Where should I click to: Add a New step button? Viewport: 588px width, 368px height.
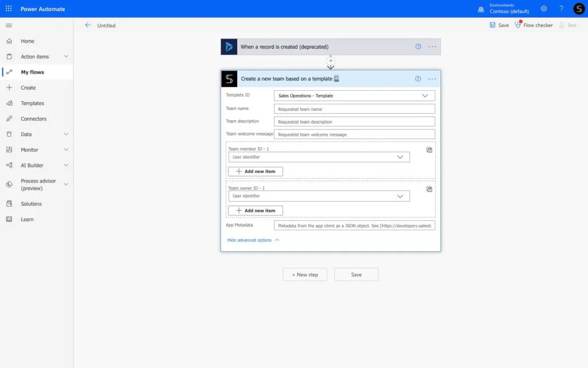[x=305, y=274]
